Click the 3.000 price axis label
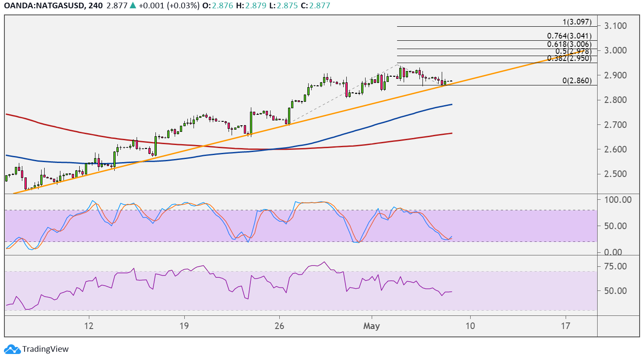Image resolution: width=644 pixels, height=361 pixels. click(x=616, y=50)
